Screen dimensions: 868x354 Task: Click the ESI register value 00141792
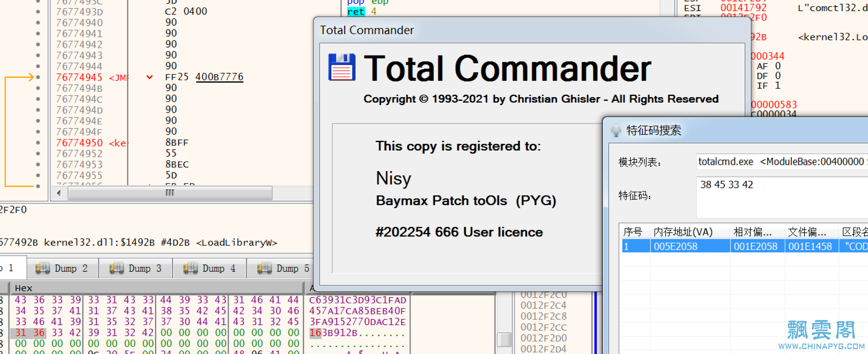tap(744, 8)
